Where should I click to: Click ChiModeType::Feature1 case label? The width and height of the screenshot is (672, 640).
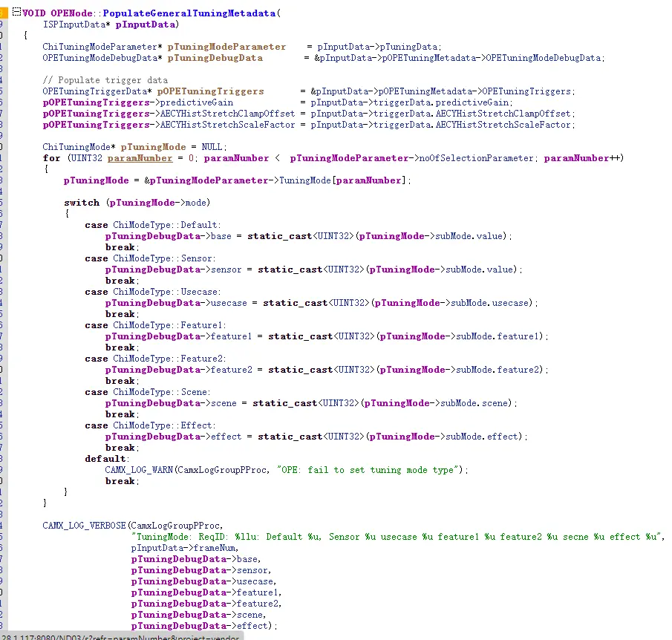169,325
